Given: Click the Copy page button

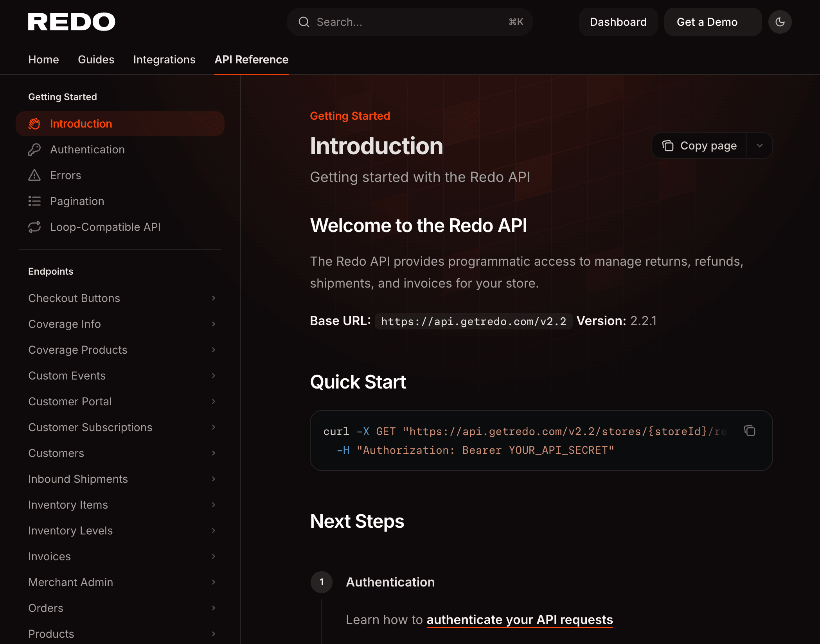Looking at the screenshot, I should coord(700,146).
